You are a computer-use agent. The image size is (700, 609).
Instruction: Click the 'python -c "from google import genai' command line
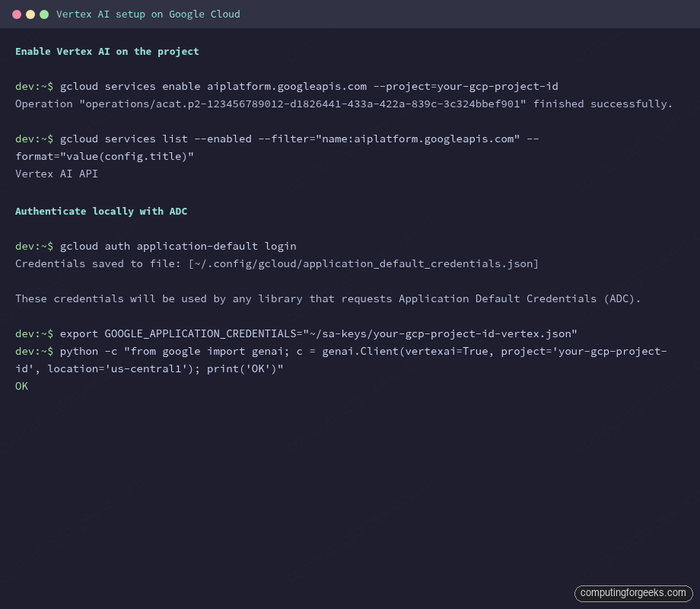pos(341,351)
